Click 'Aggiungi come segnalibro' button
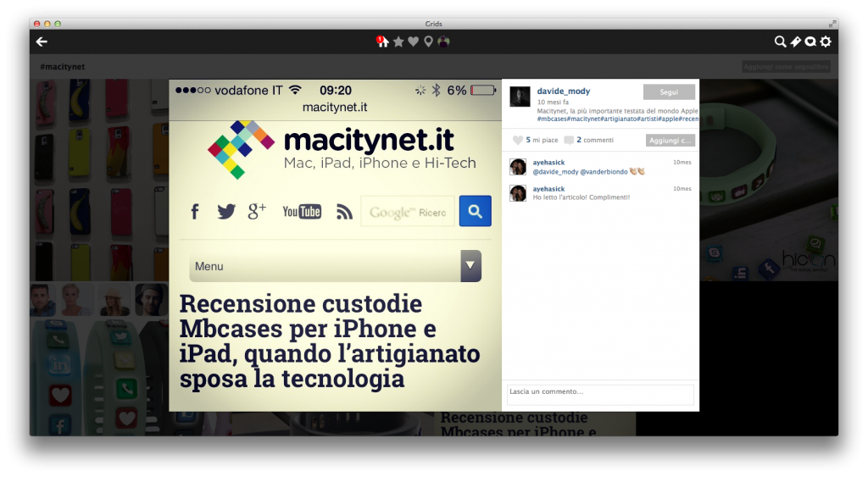Screen dimensions: 868x477 pos(786,66)
